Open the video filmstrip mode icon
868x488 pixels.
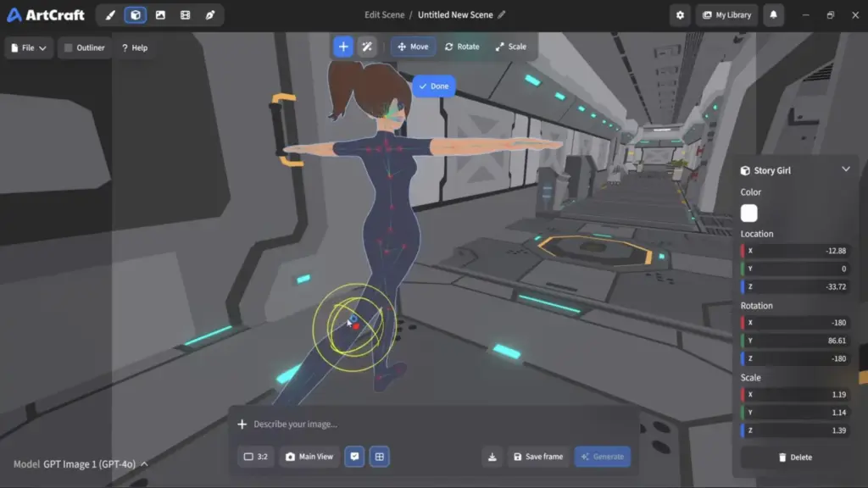[186, 15]
